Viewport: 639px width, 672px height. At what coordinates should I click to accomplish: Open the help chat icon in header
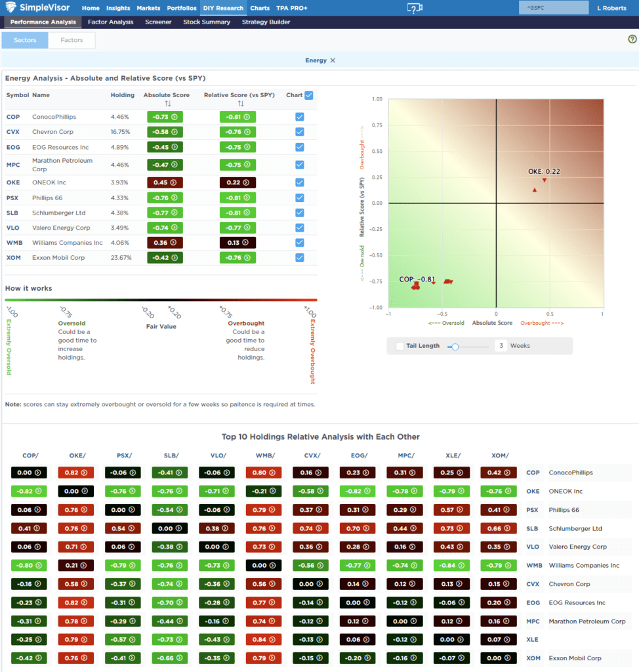(x=415, y=8)
